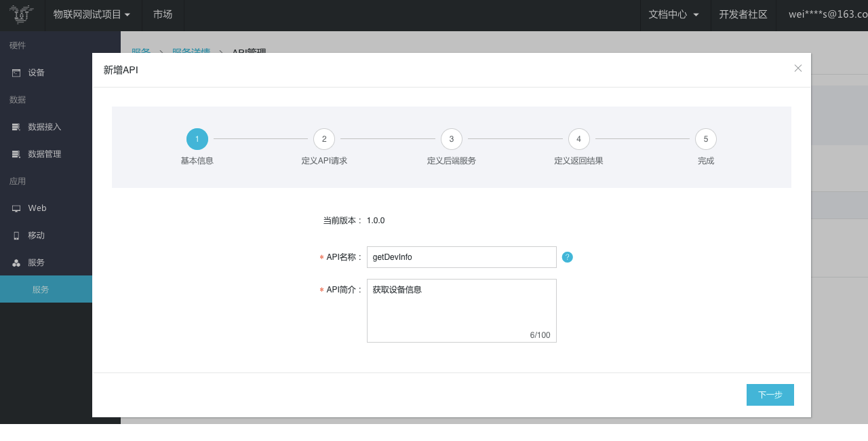Close the 新增API dialog
This screenshot has width=868, height=441.
pos(798,68)
